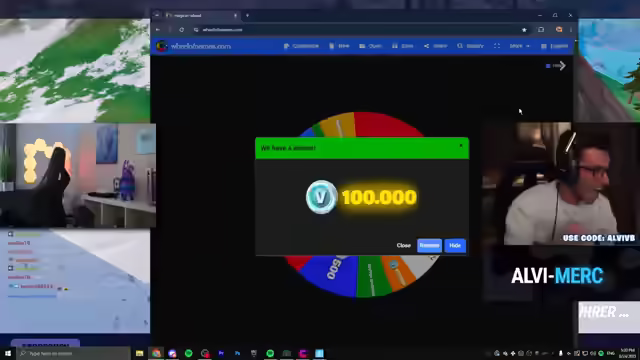Open the language selector in wheel toolbar
This screenshot has height=360, width=640.
(x=554, y=46)
